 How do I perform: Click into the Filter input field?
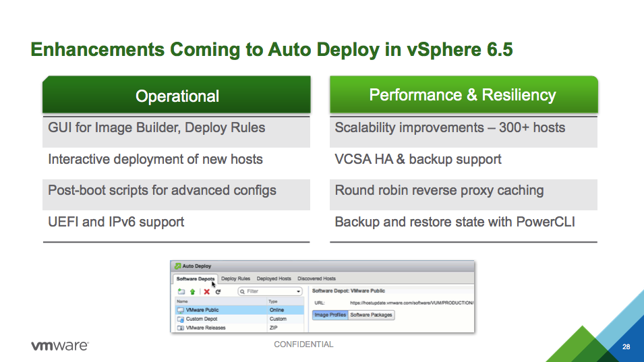coord(270,291)
